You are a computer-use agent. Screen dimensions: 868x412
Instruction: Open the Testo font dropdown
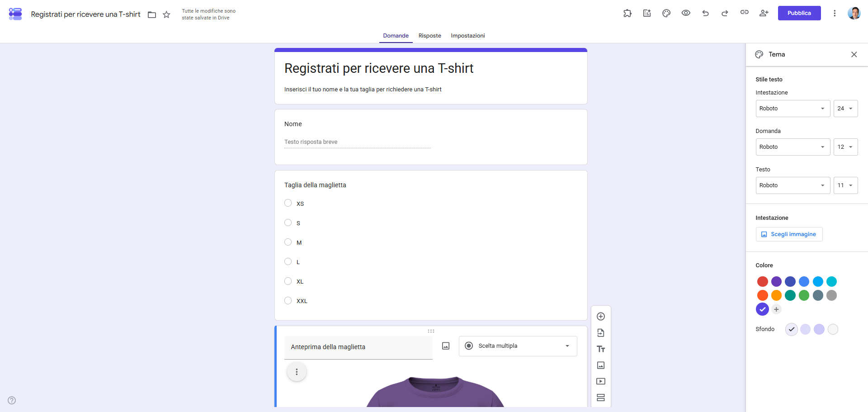point(793,185)
